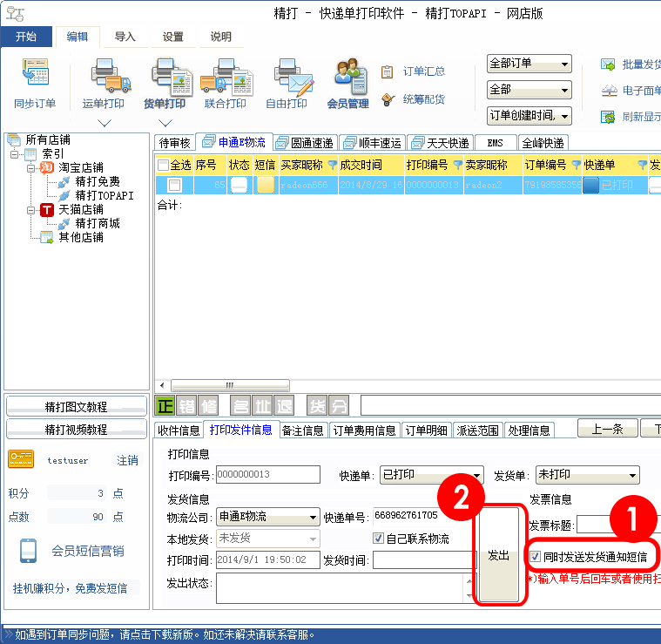Click the 货单打印 printer icon
The image size is (661, 644).
pos(165,77)
